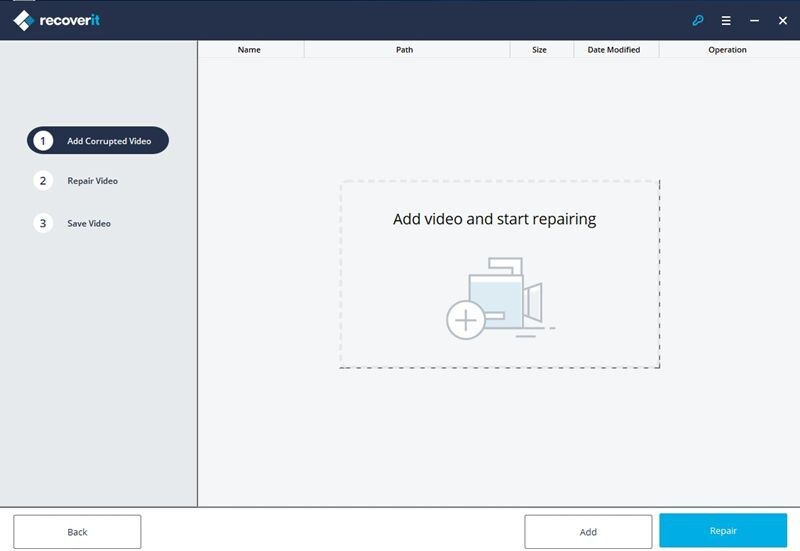The image size is (800, 551).
Task: Click the camera add-video icon
Action: [500, 298]
